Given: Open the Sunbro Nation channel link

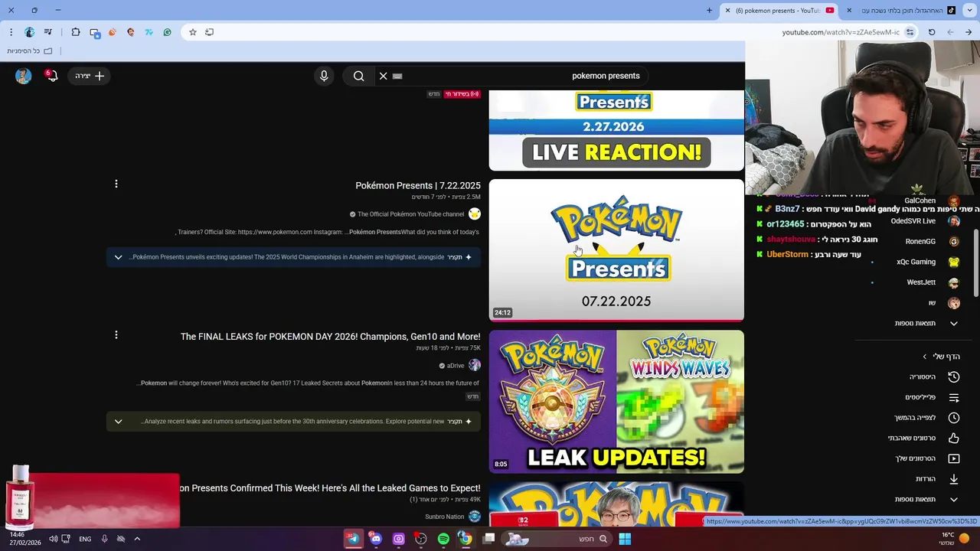Looking at the screenshot, I should (445, 517).
